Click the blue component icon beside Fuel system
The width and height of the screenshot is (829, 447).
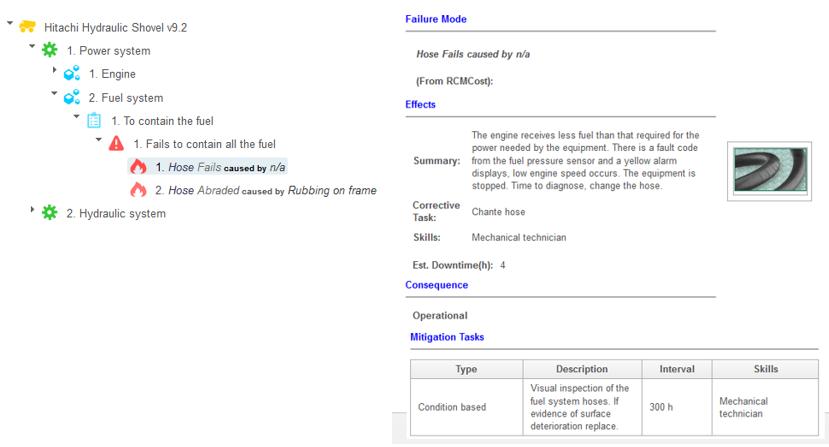click(72, 98)
